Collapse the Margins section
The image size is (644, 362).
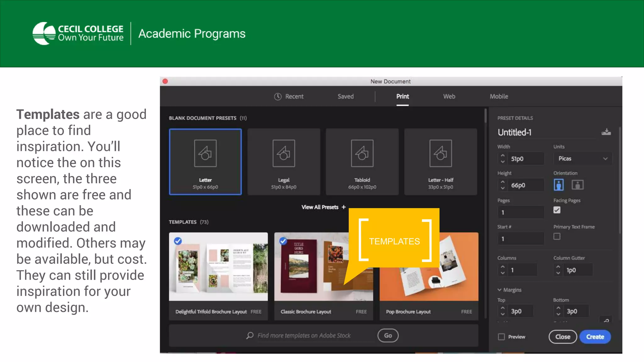[500, 290]
